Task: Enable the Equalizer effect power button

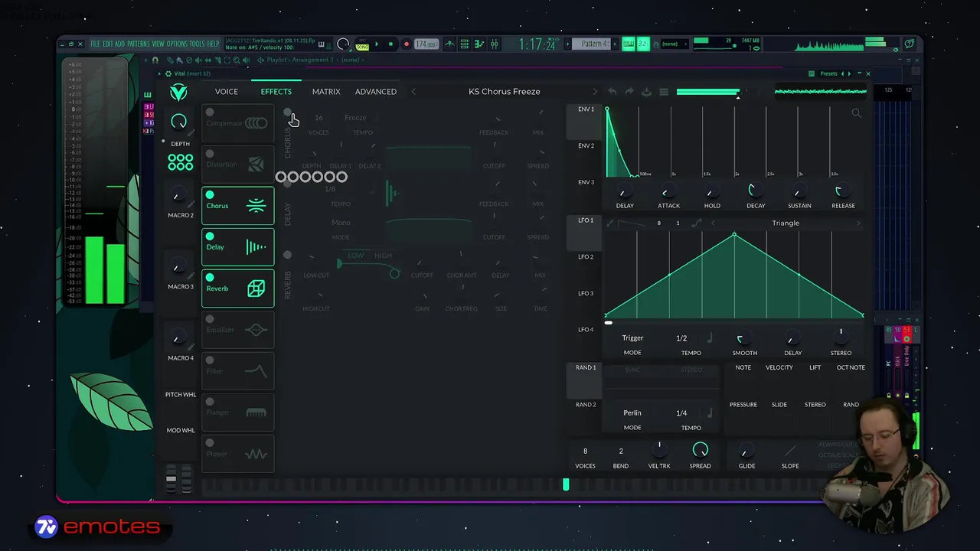Action: (210, 319)
